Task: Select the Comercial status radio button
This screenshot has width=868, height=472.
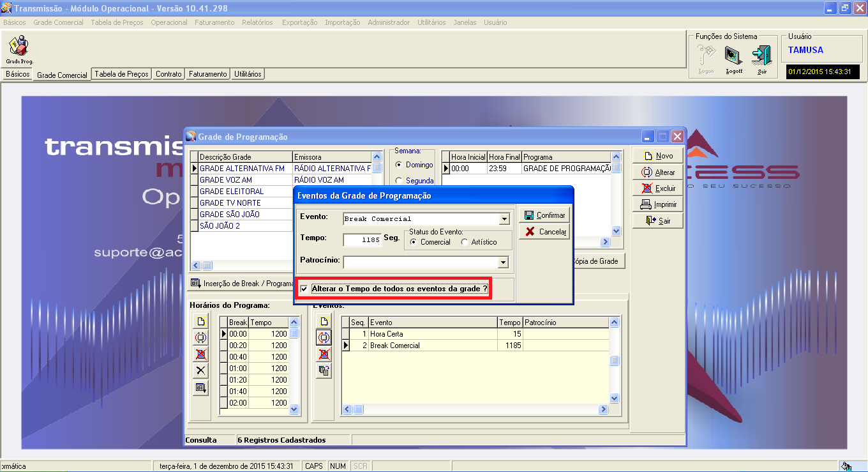Action: pyautogui.click(x=414, y=242)
